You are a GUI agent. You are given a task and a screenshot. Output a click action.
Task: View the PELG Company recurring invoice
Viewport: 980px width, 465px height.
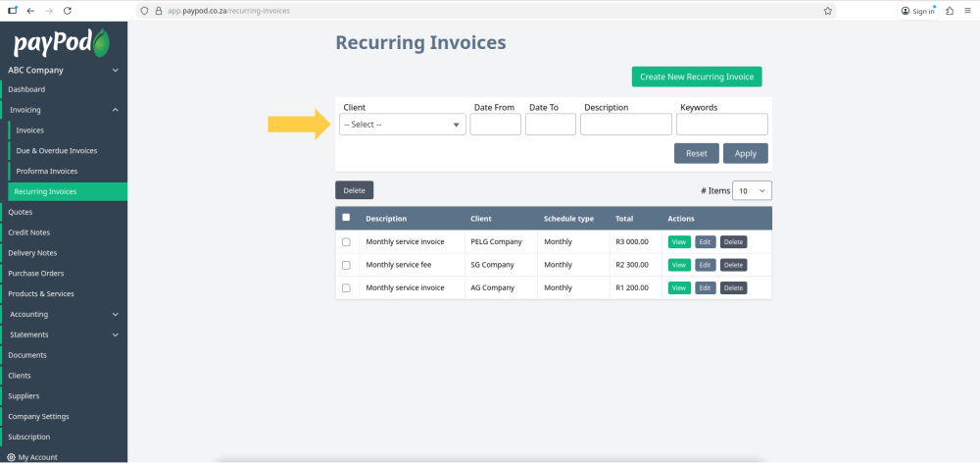coord(679,242)
